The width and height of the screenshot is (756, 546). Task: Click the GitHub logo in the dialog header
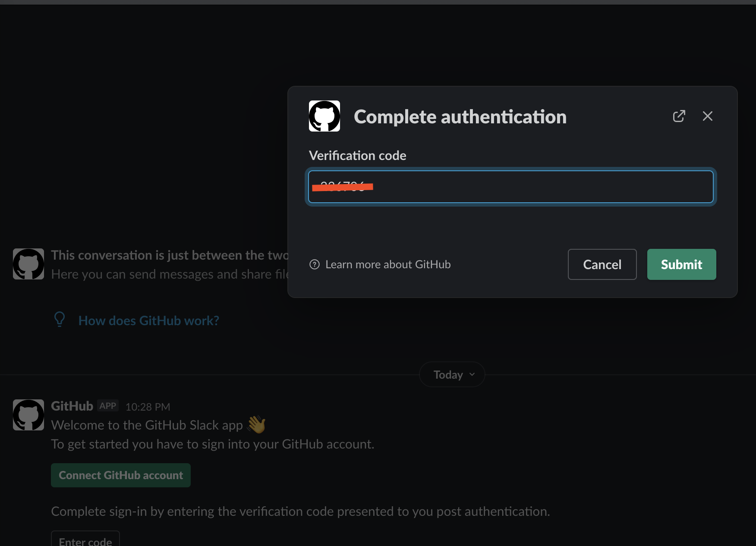click(324, 116)
